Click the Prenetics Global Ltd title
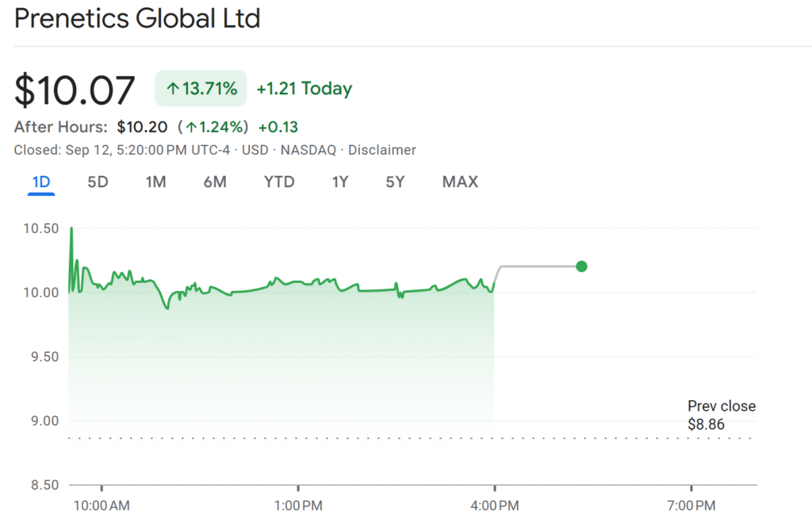 [x=137, y=18]
